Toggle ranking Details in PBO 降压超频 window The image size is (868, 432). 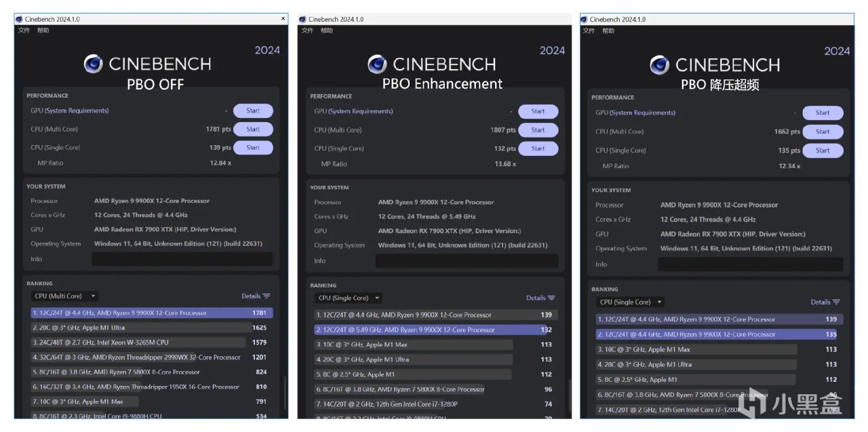[x=825, y=302]
